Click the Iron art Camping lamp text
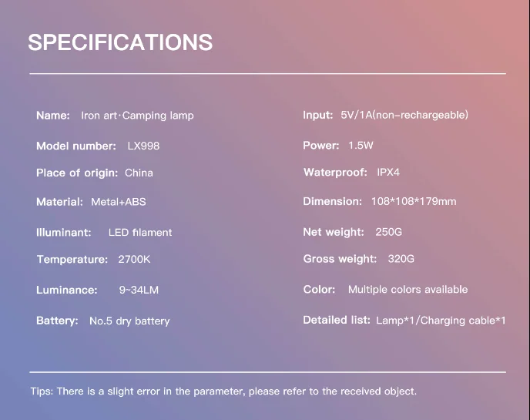This screenshot has height=420, width=530. pyautogui.click(x=137, y=116)
